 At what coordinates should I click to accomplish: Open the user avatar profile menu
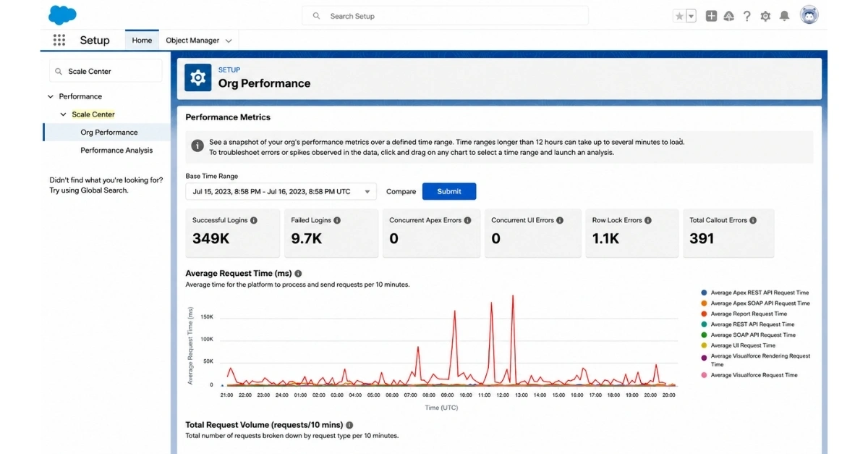click(809, 15)
